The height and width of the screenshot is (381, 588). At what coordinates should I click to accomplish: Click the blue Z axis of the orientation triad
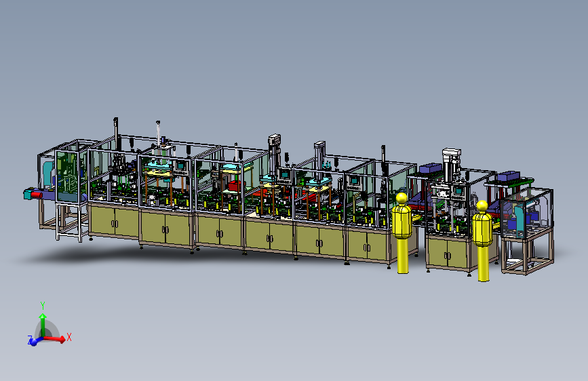click(33, 341)
